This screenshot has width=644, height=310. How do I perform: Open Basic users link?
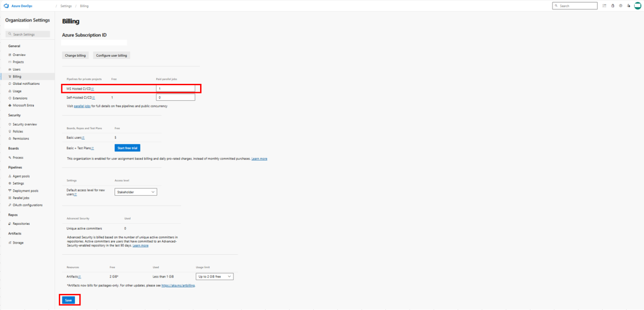point(83,137)
